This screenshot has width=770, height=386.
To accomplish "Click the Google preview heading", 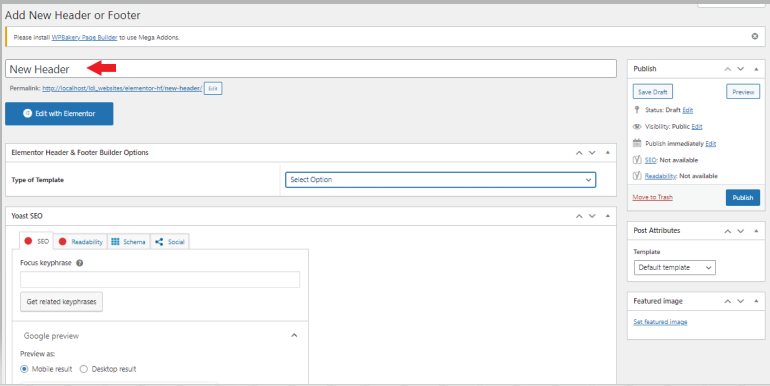I will (x=51, y=336).
